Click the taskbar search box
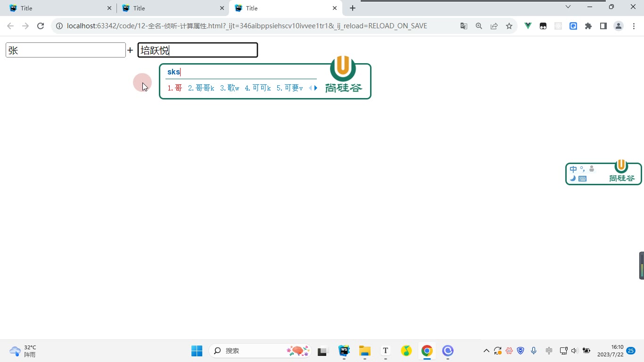Screen dimensions: 644x362 click(260, 351)
